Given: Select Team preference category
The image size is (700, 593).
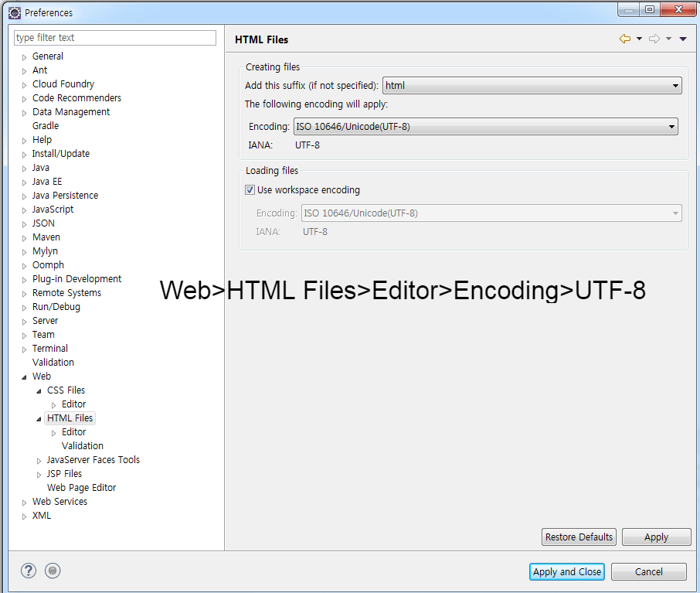Looking at the screenshot, I should [43, 334].
